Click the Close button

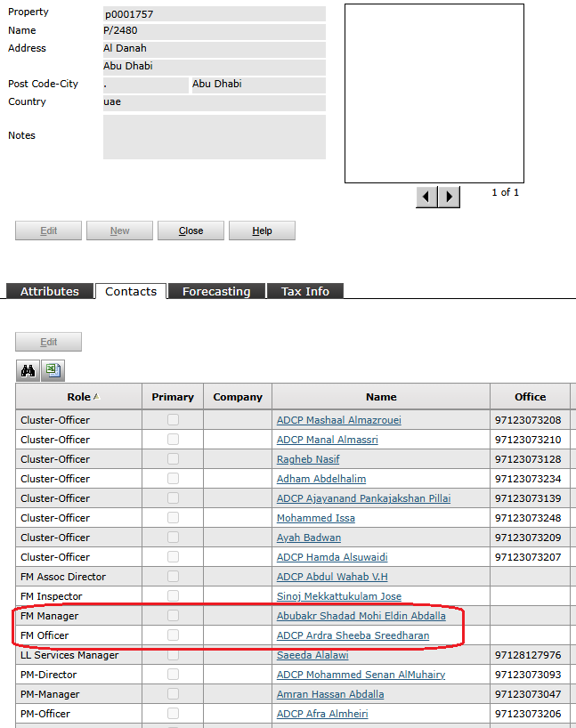coord(191,231)
